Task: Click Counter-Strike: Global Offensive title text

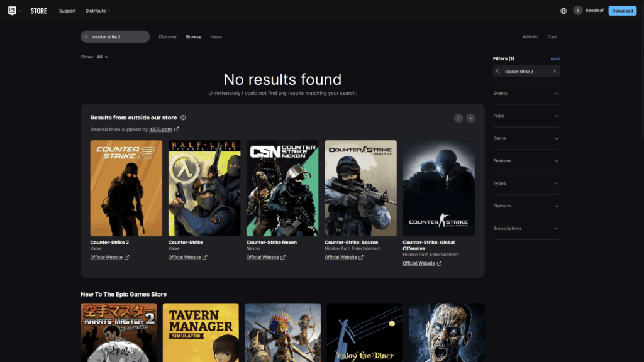Action: pyautogui.click(x=428, y=246)
